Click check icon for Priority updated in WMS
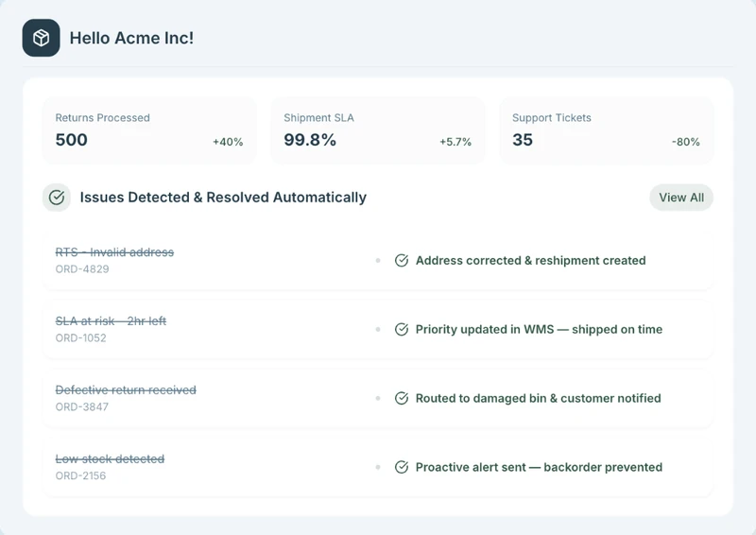This screenshot has width=756, height=535. (x=402, y=330)
